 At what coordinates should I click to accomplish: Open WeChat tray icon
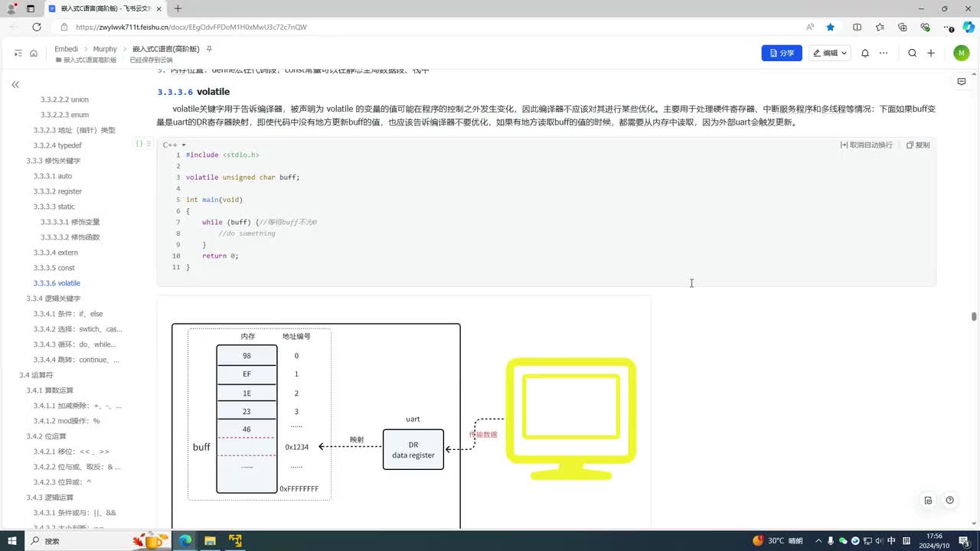point(844,540)
